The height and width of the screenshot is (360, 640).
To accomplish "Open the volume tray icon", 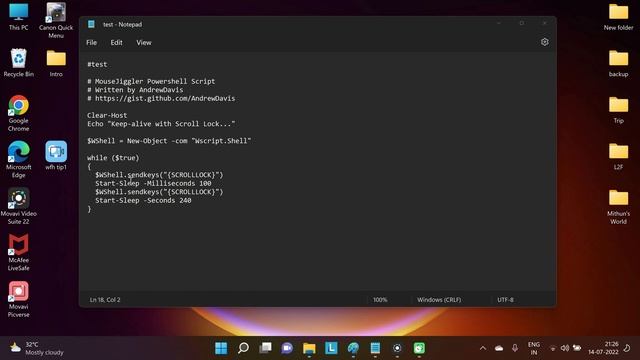I will [565, 348].
